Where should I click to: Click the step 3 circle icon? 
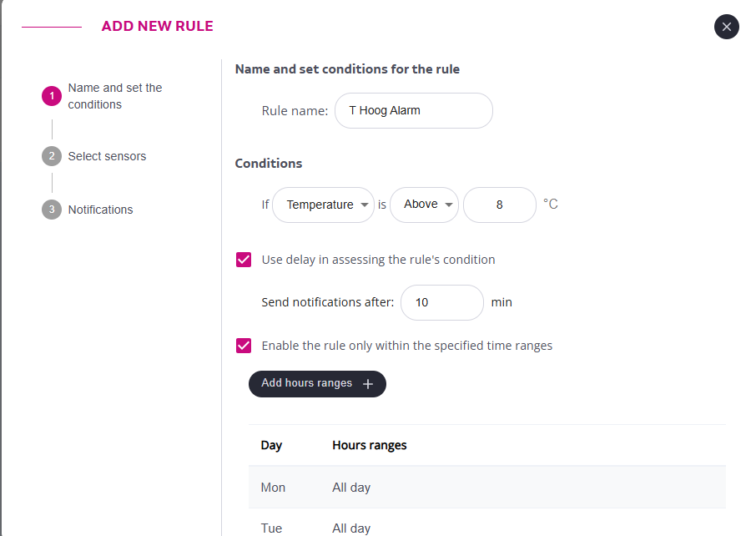tap(52, 210)
